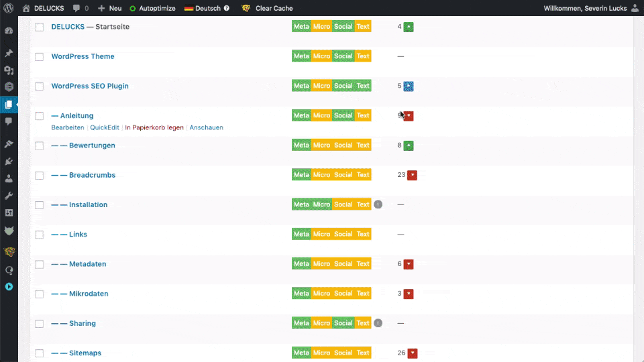Click the Micro badge in Sharing row

321,323
